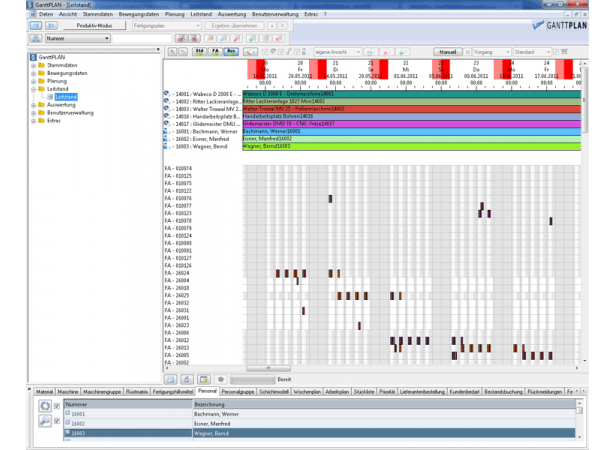The height and width of the screenshot is (450, 615).
Task: Click the green checkmark save icon
Action: (x=223, y=38)
